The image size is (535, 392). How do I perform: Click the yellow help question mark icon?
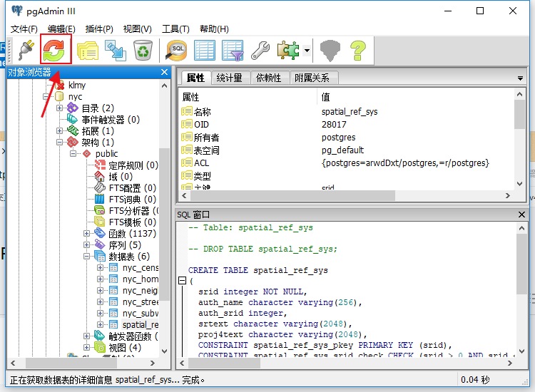point(358,50)
